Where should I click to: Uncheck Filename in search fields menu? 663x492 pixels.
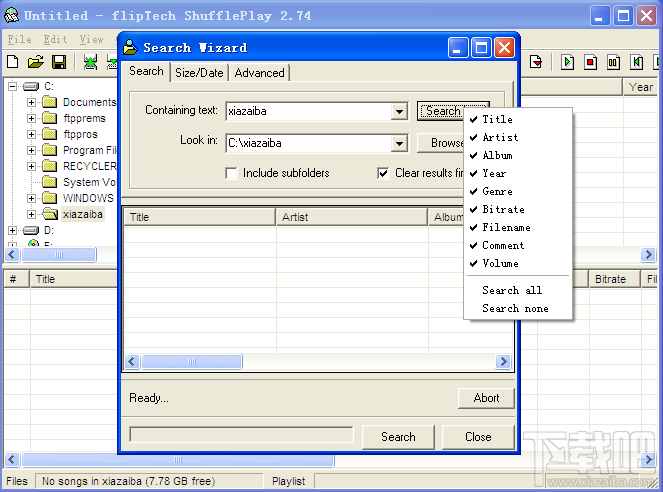tap(518, 227)
